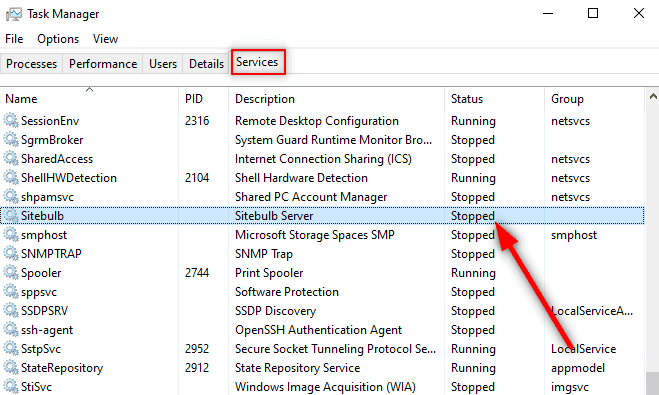Click the Print Spooler description
Screen dimensions: 659x395
pos(269,273)
